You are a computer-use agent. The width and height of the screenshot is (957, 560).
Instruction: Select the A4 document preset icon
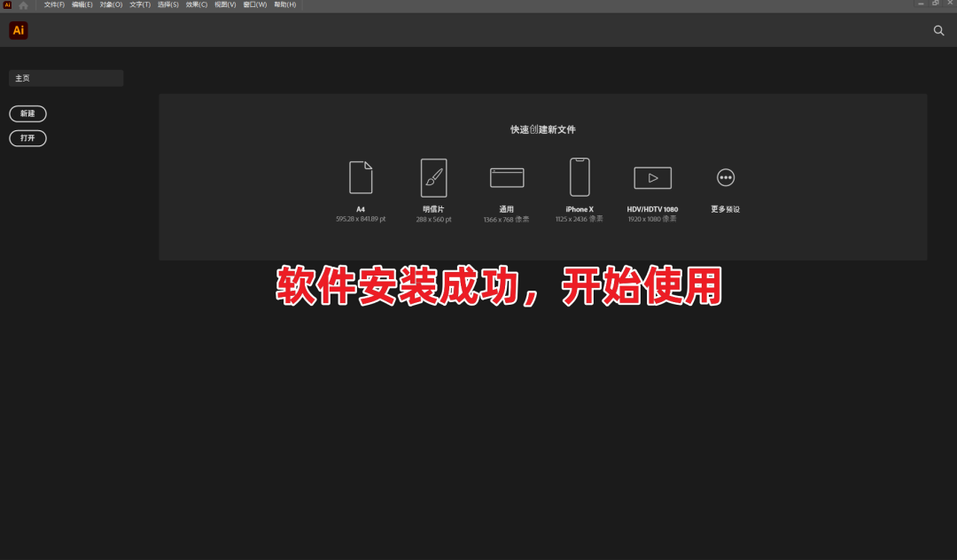pyautogui.click(x=361, y=177)
